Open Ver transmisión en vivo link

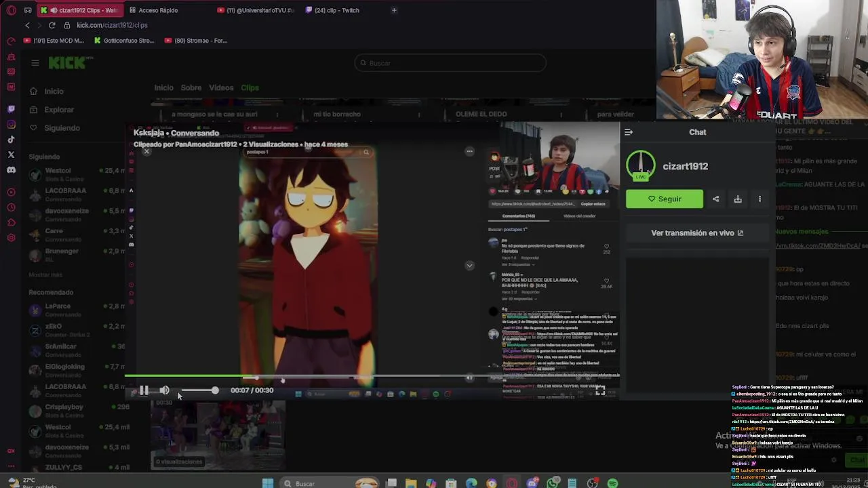point(697,232)
